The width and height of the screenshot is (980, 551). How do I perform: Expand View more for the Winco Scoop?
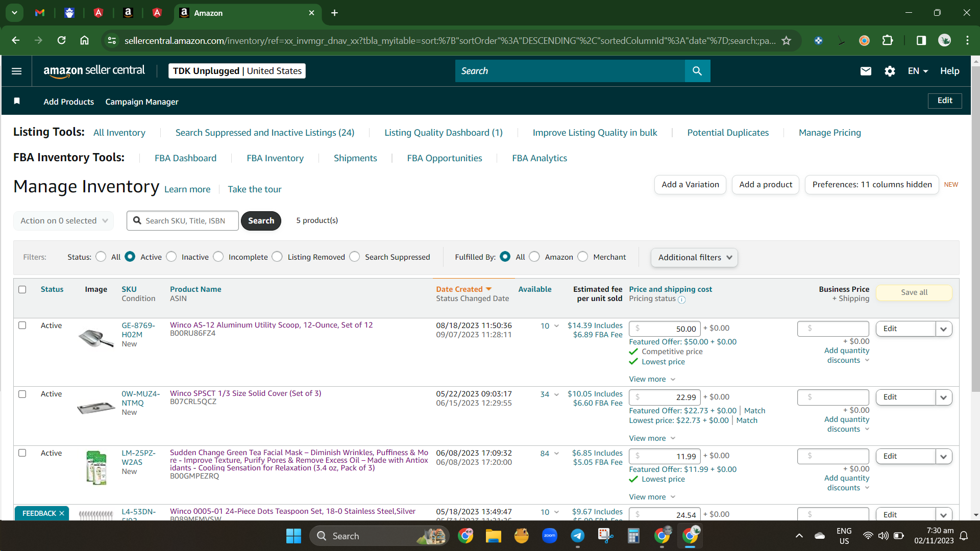click(652, 379)
